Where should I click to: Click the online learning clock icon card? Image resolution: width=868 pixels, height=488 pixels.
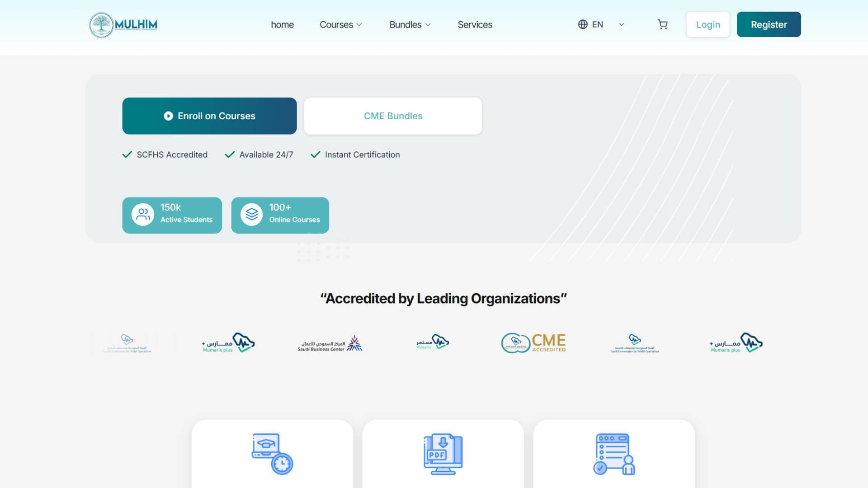(x=272, y=454)
